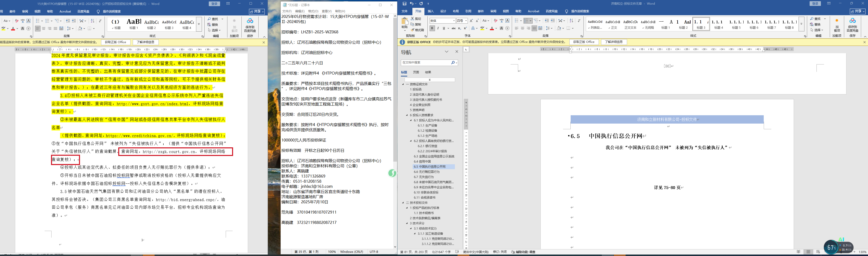Sort paragraphs (A-Z) in 济南和立 Word window
868x256 pixels.
click(571, 21)
